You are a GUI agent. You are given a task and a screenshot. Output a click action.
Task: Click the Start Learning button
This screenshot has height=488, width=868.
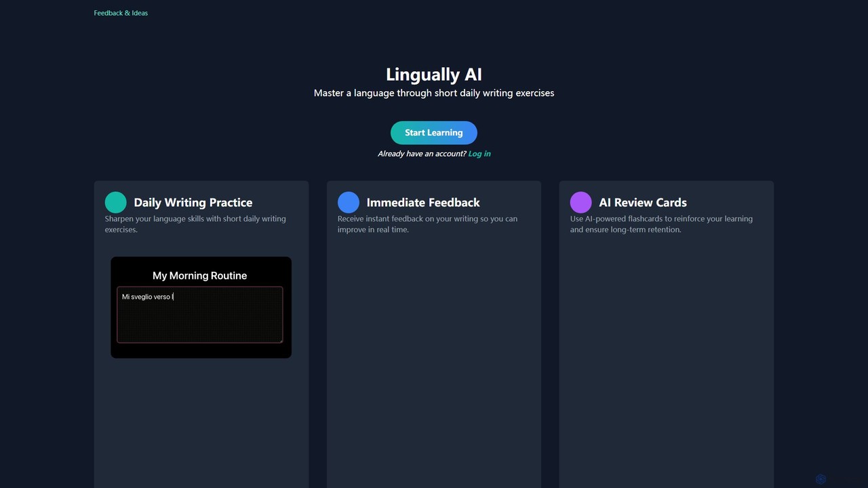pos(434,133)
